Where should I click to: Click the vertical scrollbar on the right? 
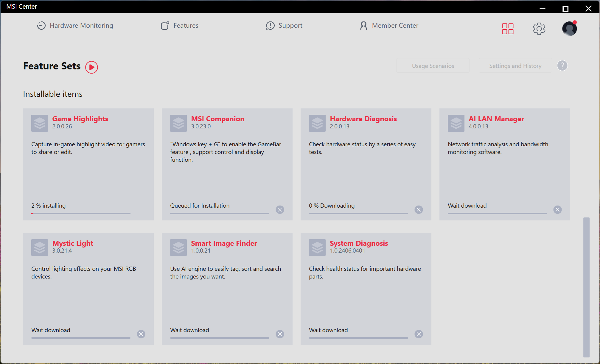coord(586,287)
